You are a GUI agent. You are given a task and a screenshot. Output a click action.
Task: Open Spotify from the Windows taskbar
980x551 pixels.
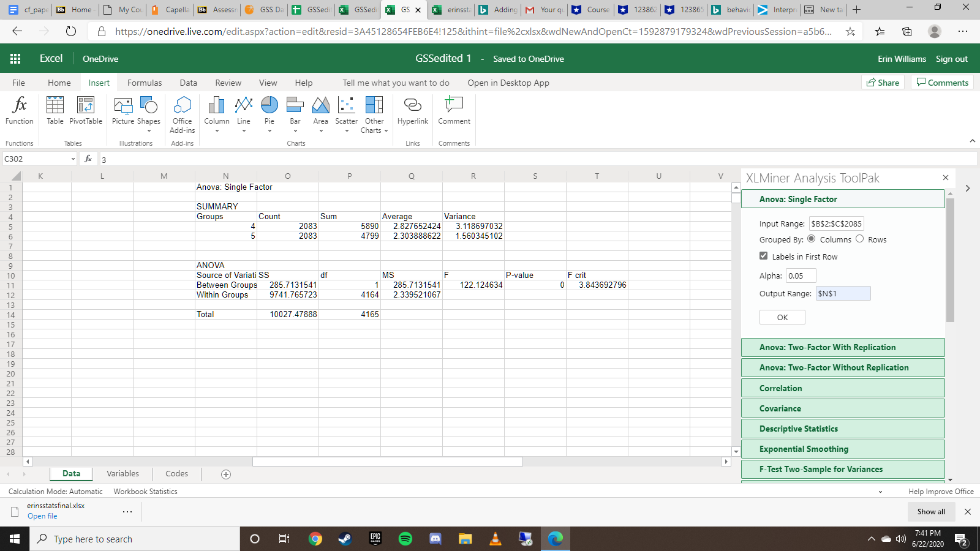[405, 539]
